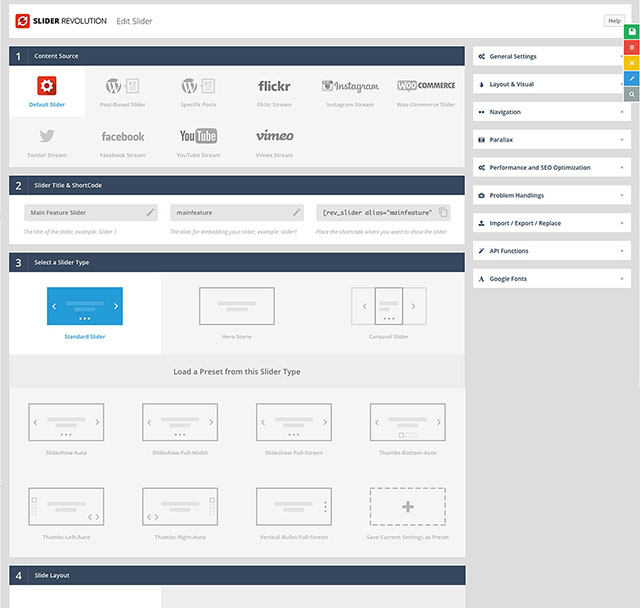Choose the Specific Posts source
The height and width of the screenshot is (608, 640).
pyautogui.click(x=198, y=92)
